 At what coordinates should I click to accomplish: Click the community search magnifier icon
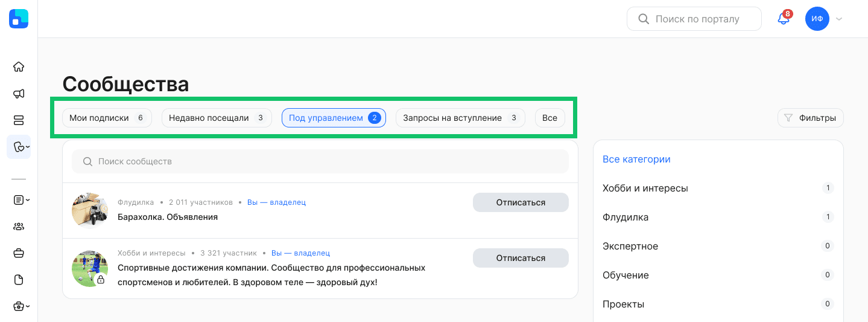[x=87, y=161]
